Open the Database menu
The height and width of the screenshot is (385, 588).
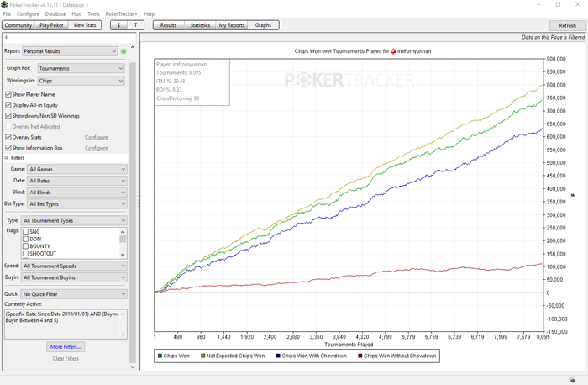tap(55, 14)
